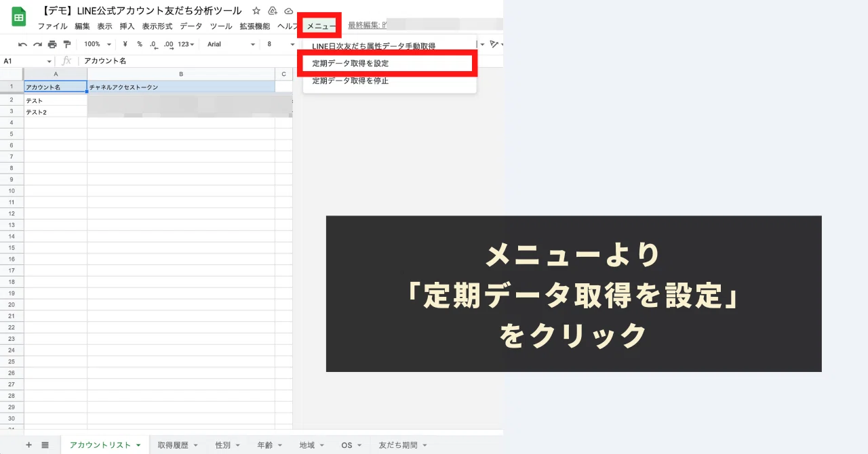The height and width of the screenshot is (454, 868).
Task: Select LINE日次友だち属性データ手動取得
Action: (x=389, y=46)
